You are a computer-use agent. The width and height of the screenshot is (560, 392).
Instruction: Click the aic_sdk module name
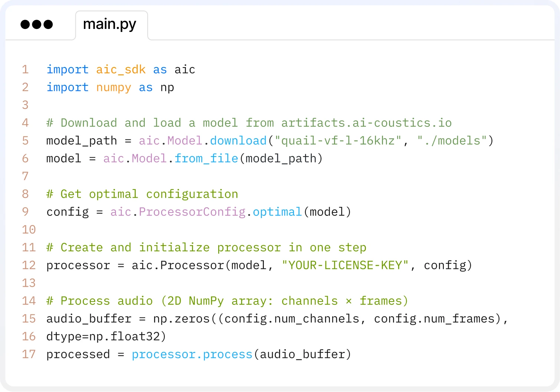tap(121, 69)
